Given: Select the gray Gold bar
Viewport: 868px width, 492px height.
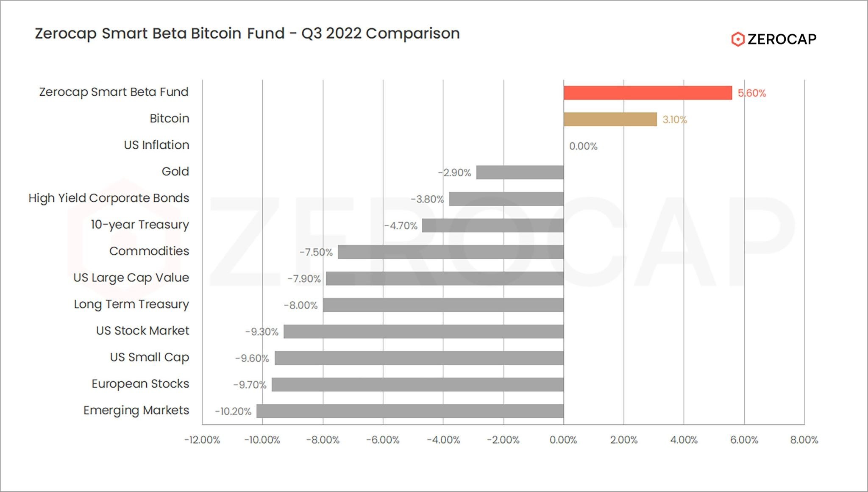Looking at the screenshot, I should pos(520,172).
